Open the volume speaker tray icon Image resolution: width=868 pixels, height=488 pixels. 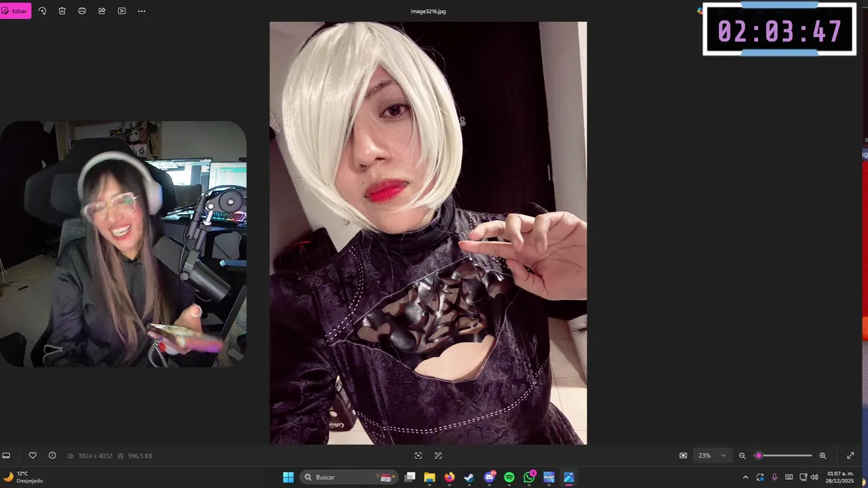tap(814, 477)
